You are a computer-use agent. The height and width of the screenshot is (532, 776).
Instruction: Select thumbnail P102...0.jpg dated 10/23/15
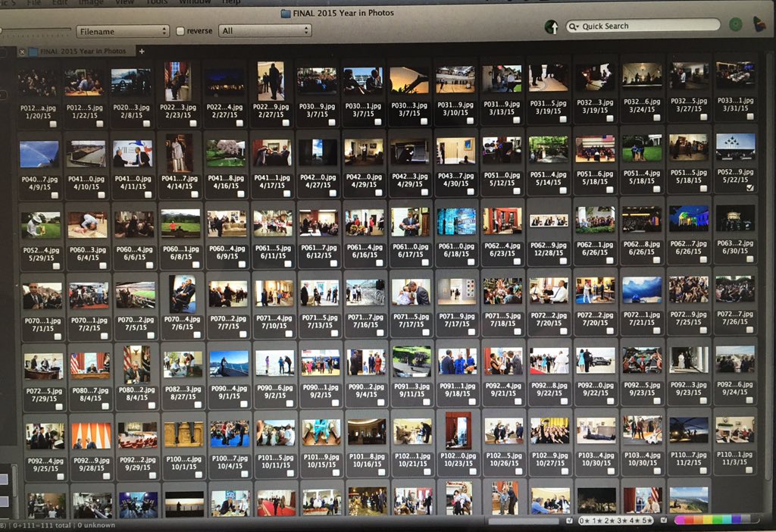[x=458, y=430]
